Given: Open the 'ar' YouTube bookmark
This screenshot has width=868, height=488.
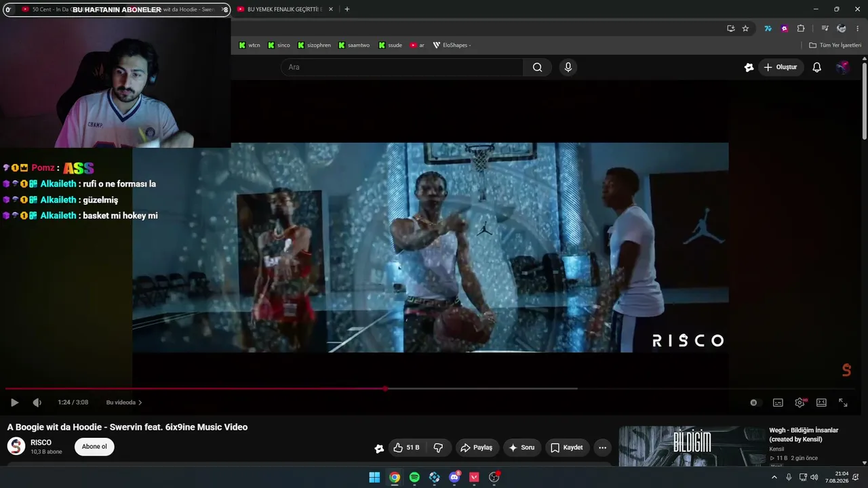Looking at the screenshot, I should pyautogui.click(x=417, y=45).
